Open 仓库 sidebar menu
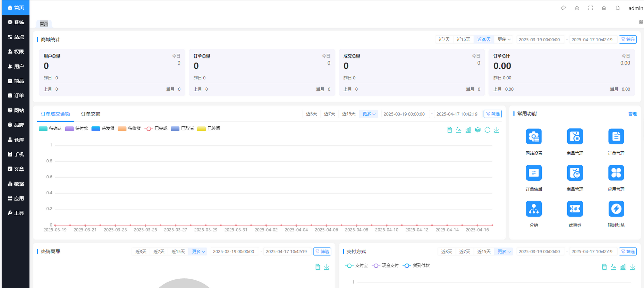This screenshot has width=644, height=288. coord(16,140)
